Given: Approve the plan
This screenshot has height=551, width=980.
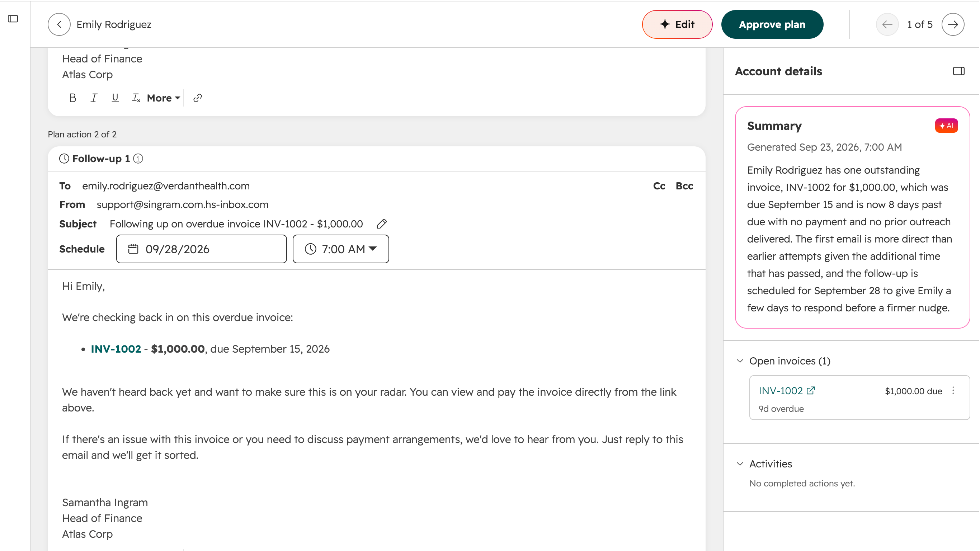Looking at the screenshot, I should [x=772, y=24].
